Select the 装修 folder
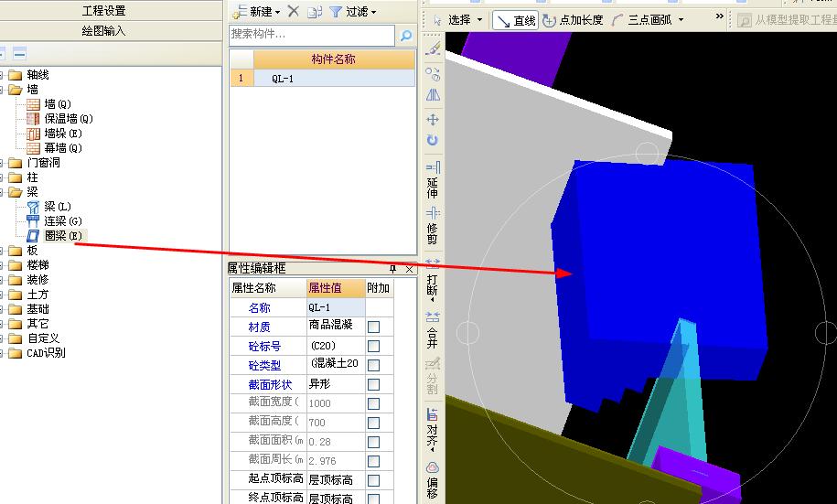837x504 pixels. click(38, 280)
